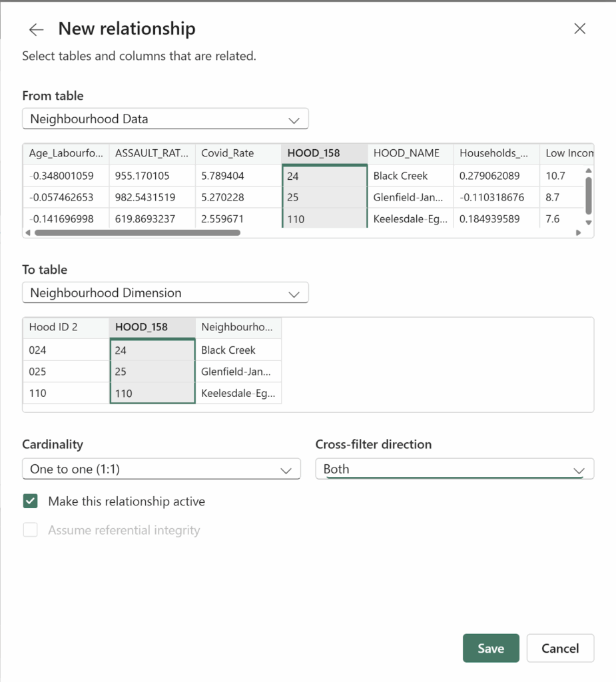The width and height of the screenshot is (616, 682).
Task: Open the To table dropdown
Action: pos(165,293)
